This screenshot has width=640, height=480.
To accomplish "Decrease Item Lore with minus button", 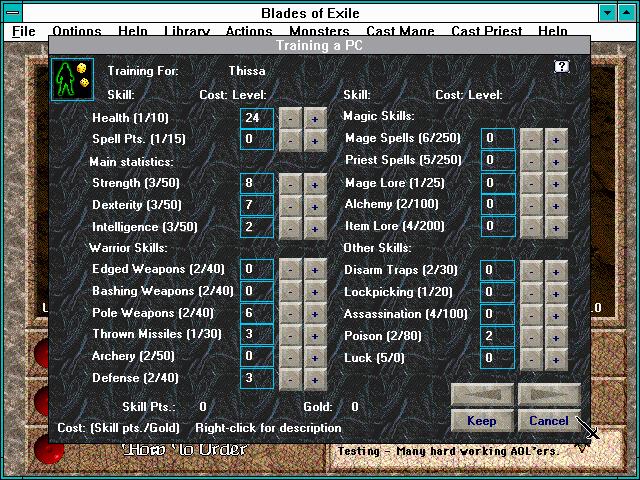I will coord(531,228).
